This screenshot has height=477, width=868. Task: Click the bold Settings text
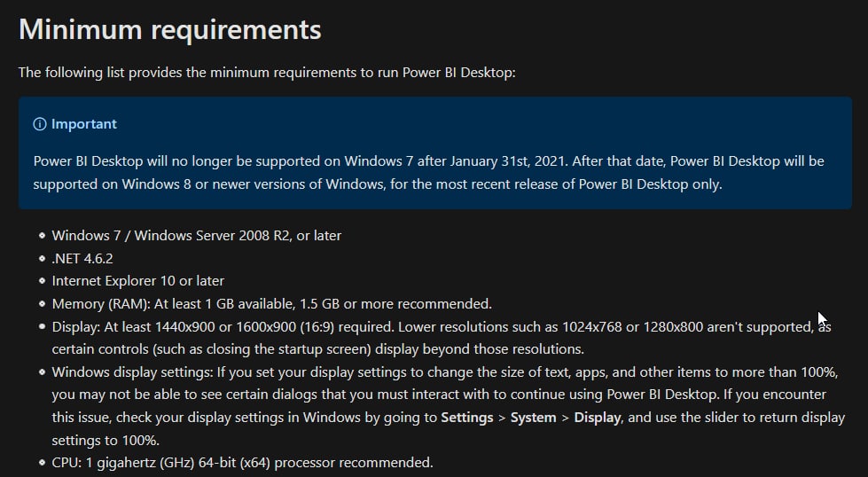click(466, 418)
